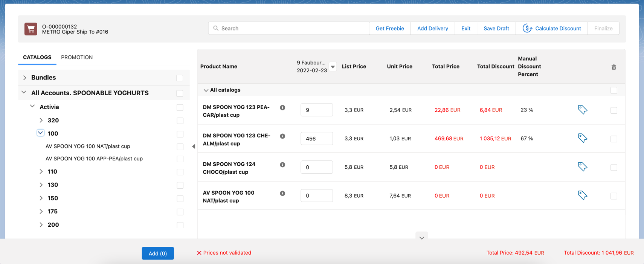The image size is (644, 264).
Task: Open the delivery address date dropdown
Action: coord(333,67)
